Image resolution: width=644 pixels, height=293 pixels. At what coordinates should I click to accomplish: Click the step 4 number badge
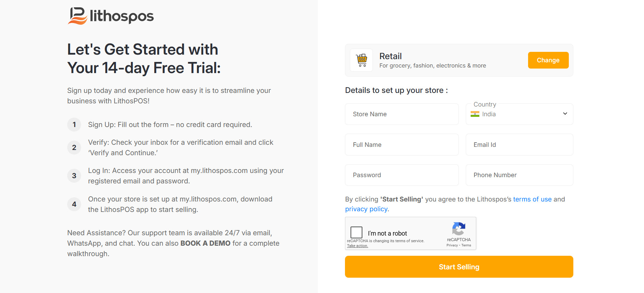(x=74, y=204)
